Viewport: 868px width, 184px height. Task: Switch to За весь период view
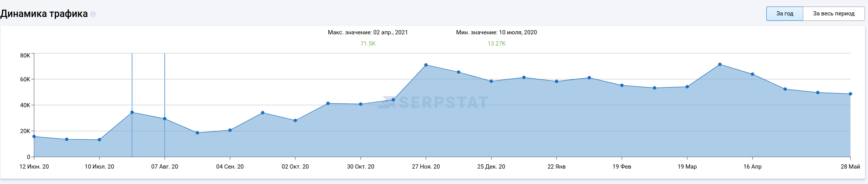click(833, 14)
